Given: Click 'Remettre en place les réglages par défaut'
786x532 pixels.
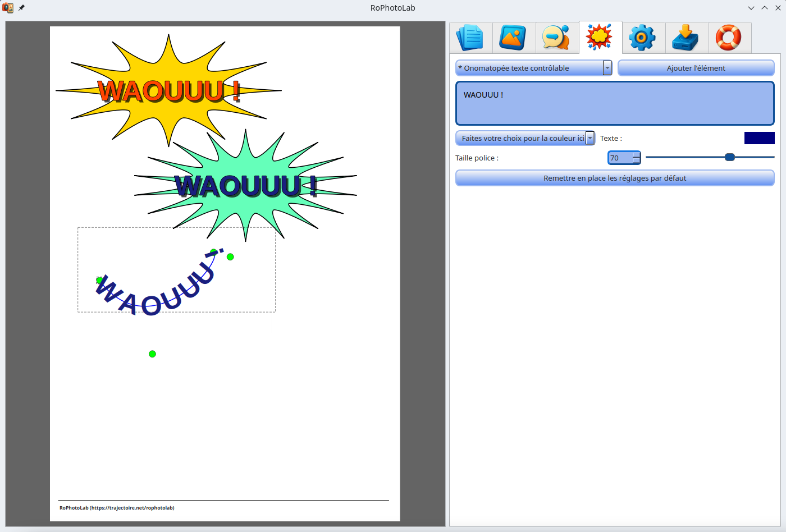Looking at the screenshot, I should click(615, 178).
